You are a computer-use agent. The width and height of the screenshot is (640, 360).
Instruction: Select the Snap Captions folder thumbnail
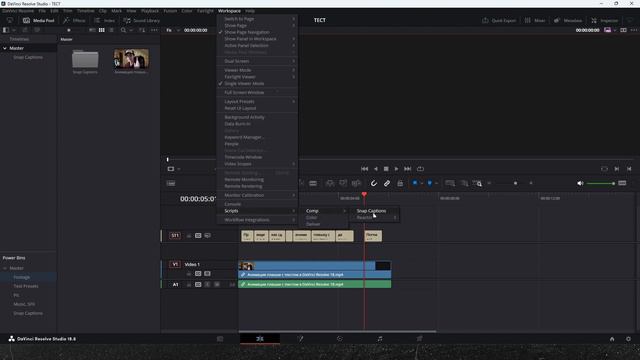click(x=85, y=60)
